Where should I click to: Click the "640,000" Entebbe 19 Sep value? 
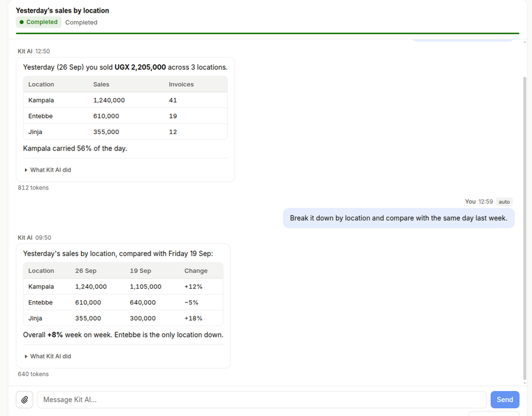[143, 302]
